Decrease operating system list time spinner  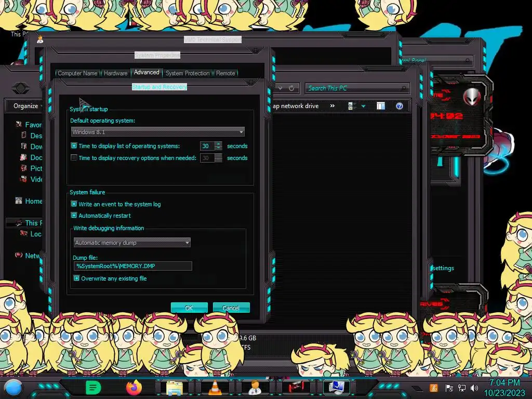pos(219,148)
